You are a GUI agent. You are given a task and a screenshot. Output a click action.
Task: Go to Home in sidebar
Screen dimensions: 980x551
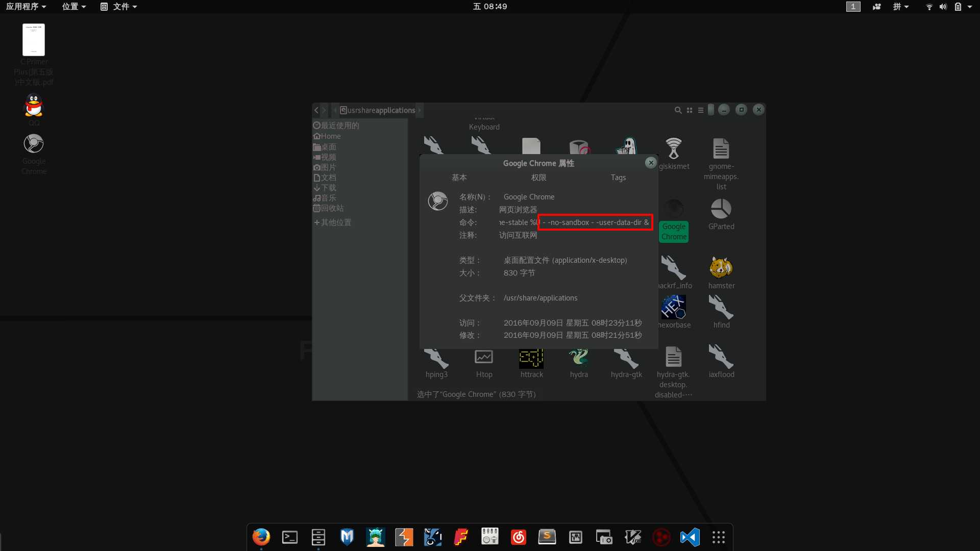327,136
